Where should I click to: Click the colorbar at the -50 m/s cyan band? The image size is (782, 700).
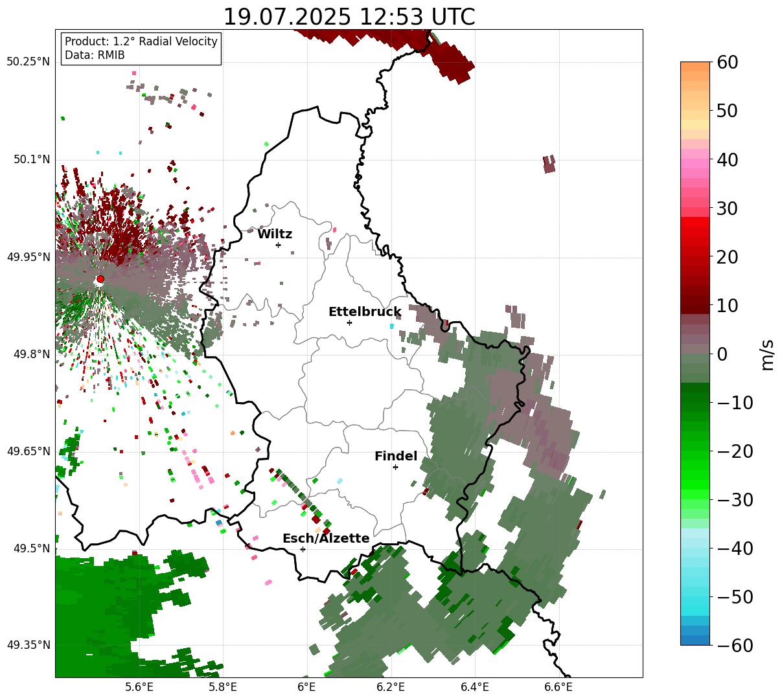pos(695,596)
